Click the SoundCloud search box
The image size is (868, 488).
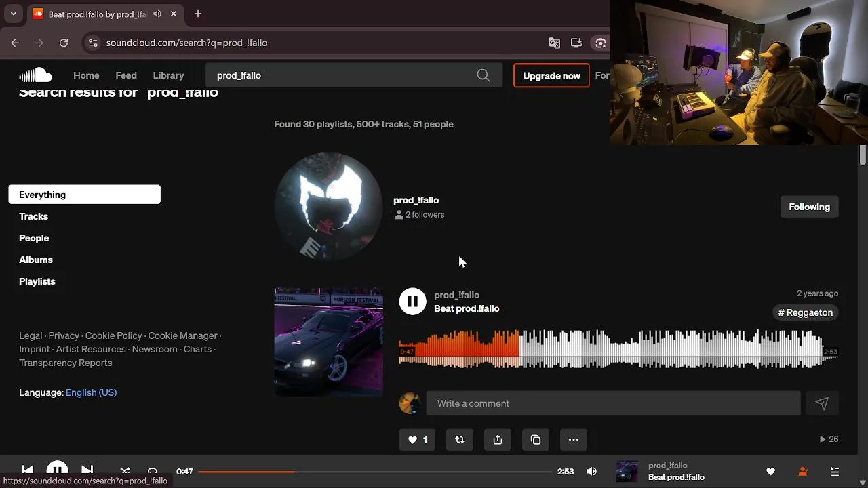coord(354,75)
